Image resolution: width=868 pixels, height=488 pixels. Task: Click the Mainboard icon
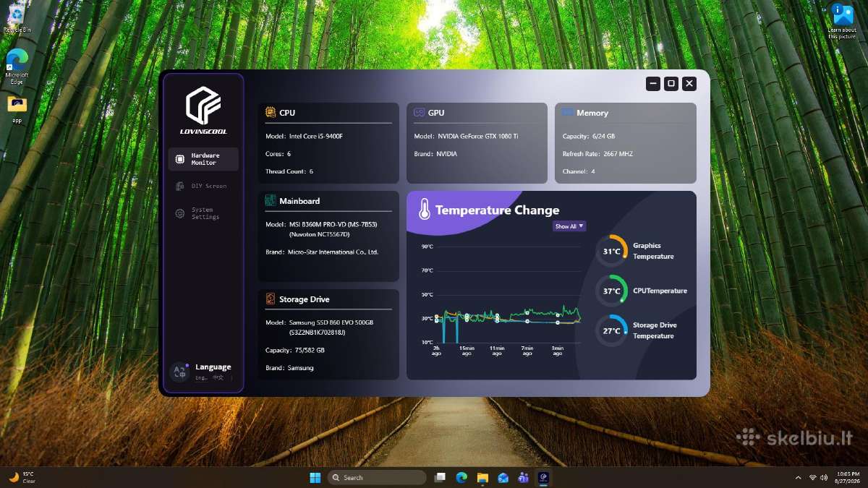(270, 200)
